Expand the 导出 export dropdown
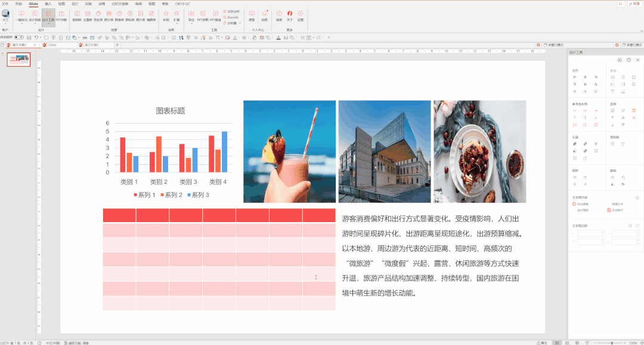Screen dimensions: 644x345 tap(191, 23)
